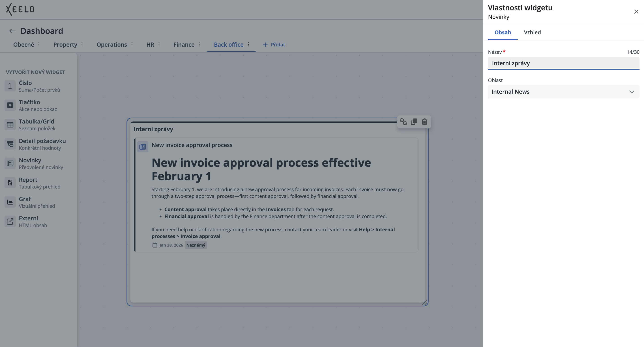Screen dimensions: 644x347
Task: Click the Dashboard page heading
Action: click(x=42, y=31)
